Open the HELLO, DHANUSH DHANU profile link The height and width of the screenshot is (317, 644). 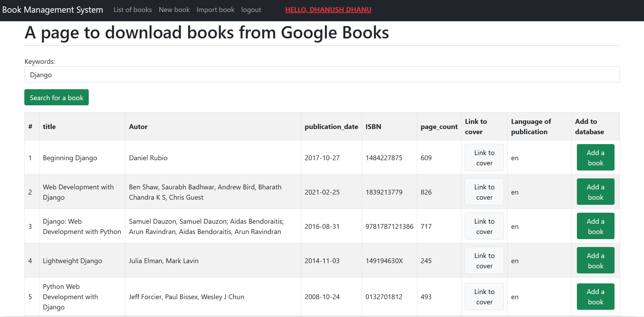tap(328, 10)
